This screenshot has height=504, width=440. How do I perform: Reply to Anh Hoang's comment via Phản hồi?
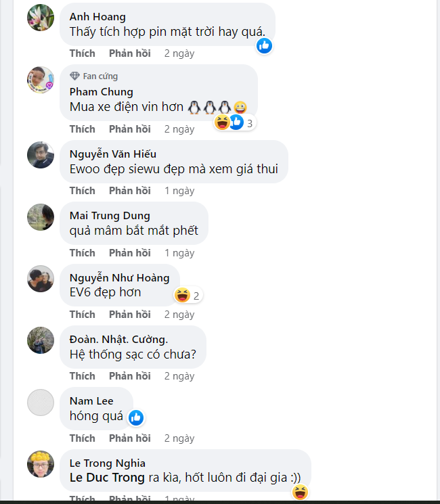tap(130, 53)
